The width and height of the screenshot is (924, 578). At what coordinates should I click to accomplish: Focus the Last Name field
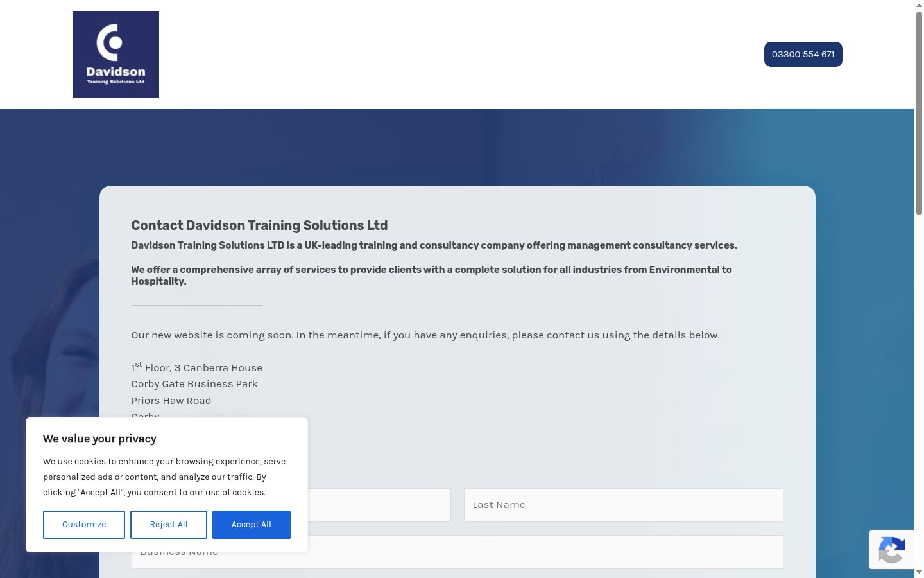click(x=624, y=505)
